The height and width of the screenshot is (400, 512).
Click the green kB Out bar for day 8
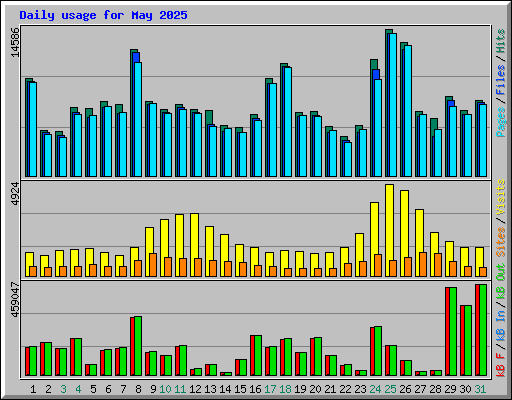point(138,346)
